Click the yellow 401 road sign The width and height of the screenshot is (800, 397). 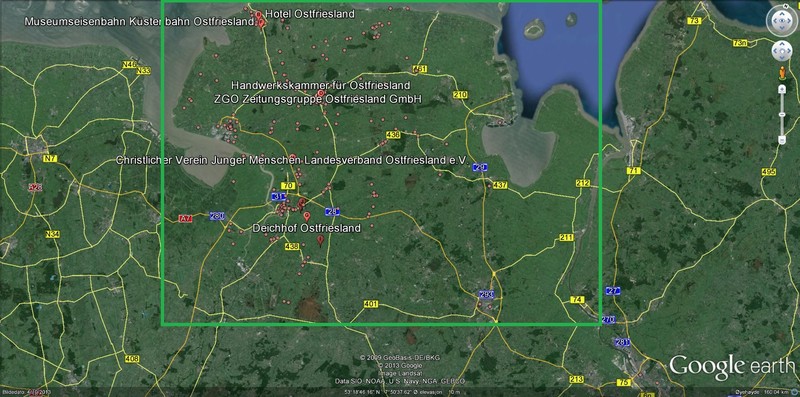(371, 305)
